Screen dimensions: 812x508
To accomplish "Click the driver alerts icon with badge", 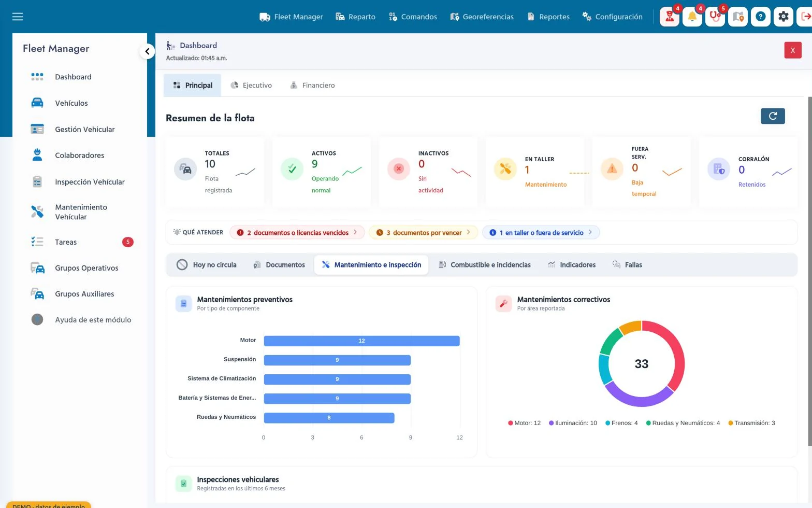I will [x=670, y=17].
